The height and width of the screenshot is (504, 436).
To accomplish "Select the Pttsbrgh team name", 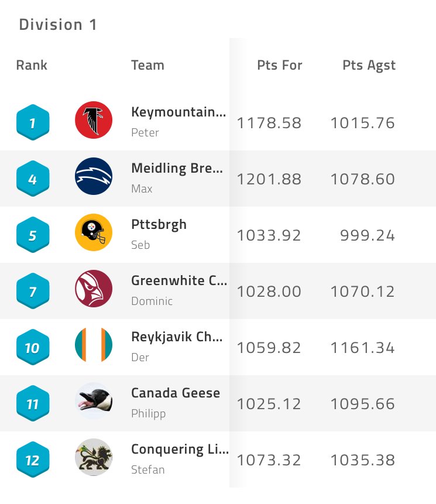I will pyautogui.click(x=159, y=224).
